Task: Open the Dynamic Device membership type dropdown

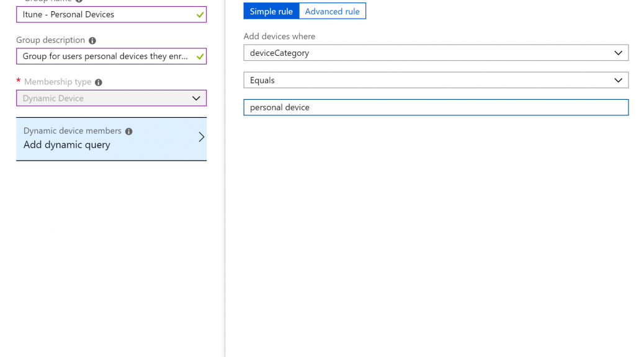Action: pyautogui.click(x=111, y=98)
